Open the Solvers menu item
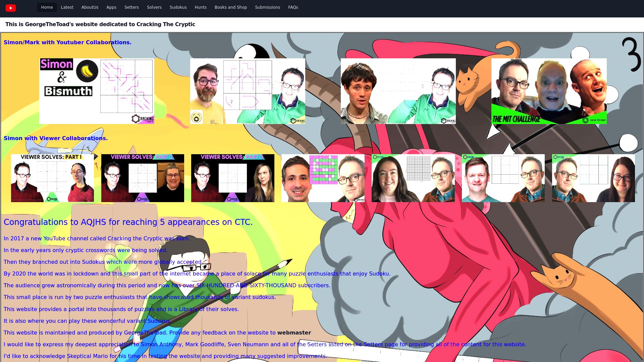The image size is (644, 362). (154, 7)
